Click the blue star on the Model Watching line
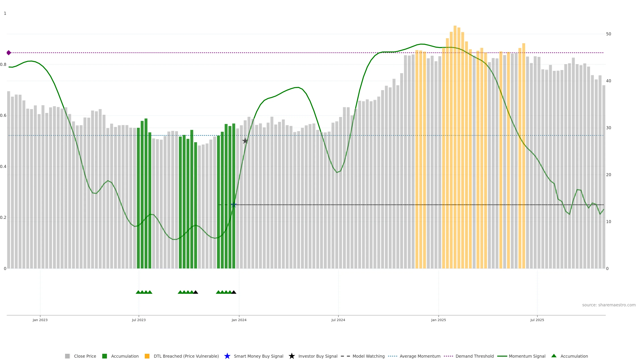Viewport: 644px width, 362px height. [234, 205]
